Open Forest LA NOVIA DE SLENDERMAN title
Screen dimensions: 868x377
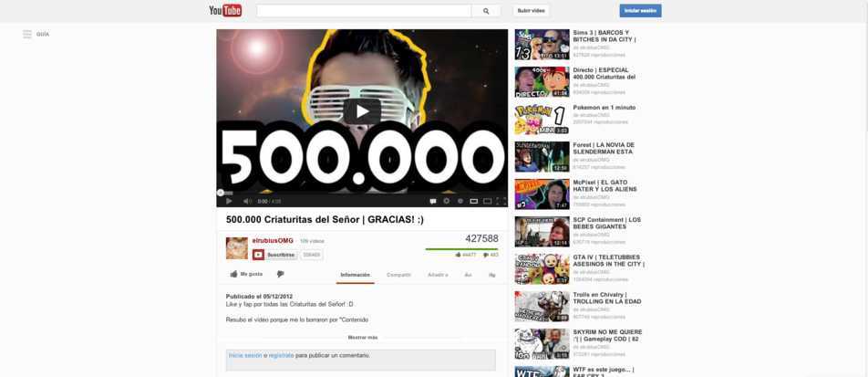(603, 148)
